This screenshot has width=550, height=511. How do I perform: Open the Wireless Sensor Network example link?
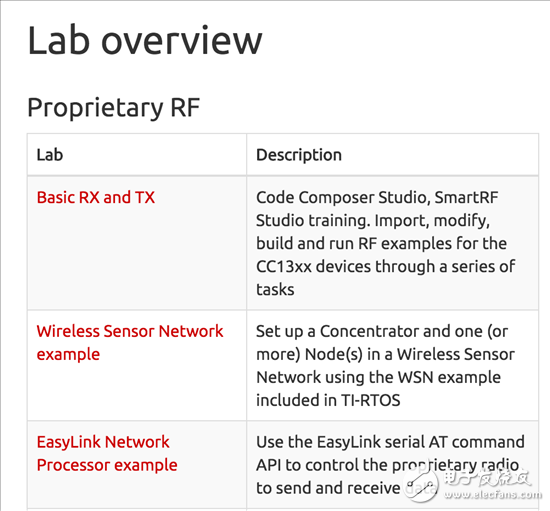coord(130,343)
